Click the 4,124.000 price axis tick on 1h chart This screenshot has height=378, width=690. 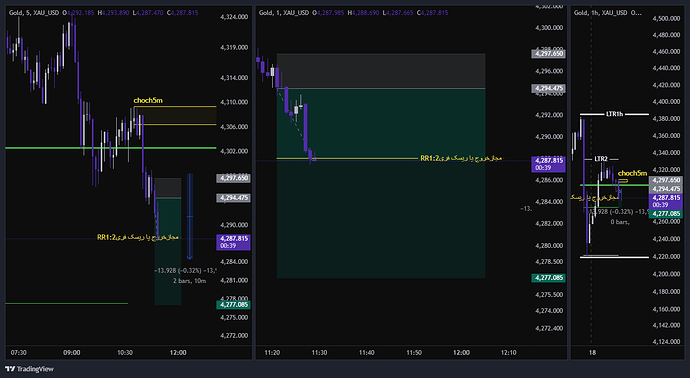tap(666, 342)
